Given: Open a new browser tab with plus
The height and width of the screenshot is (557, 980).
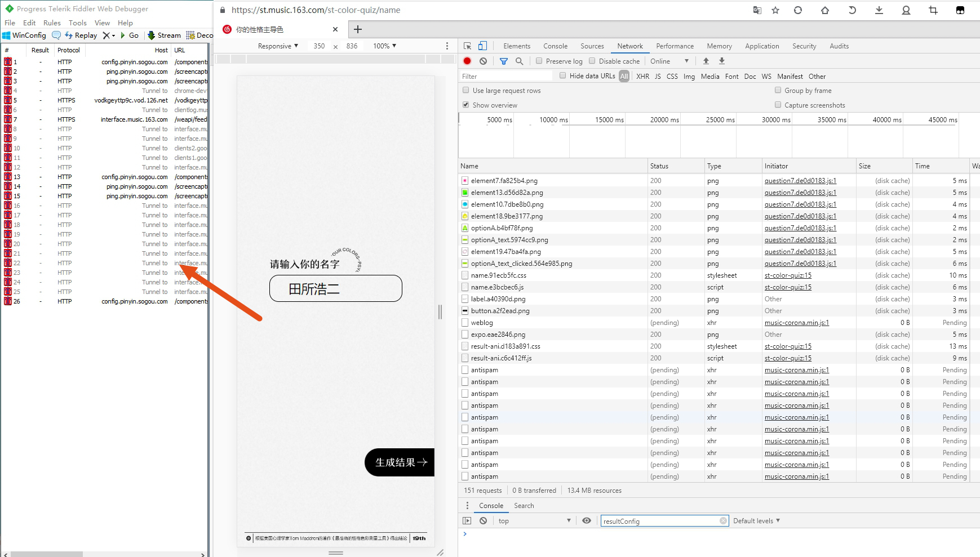Looking at the screenshot, I should click(358, 29).
